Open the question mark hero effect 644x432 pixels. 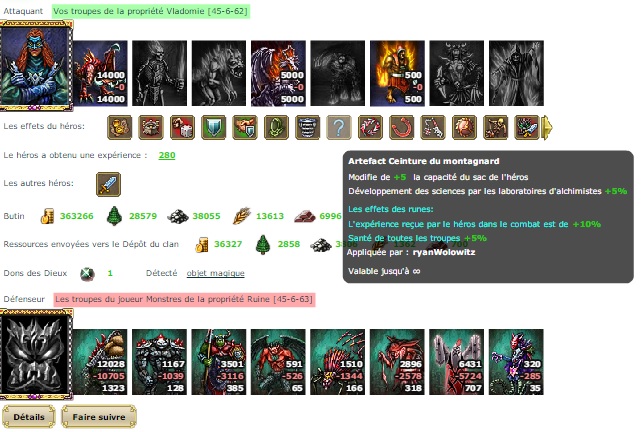[x=339, y=127]
